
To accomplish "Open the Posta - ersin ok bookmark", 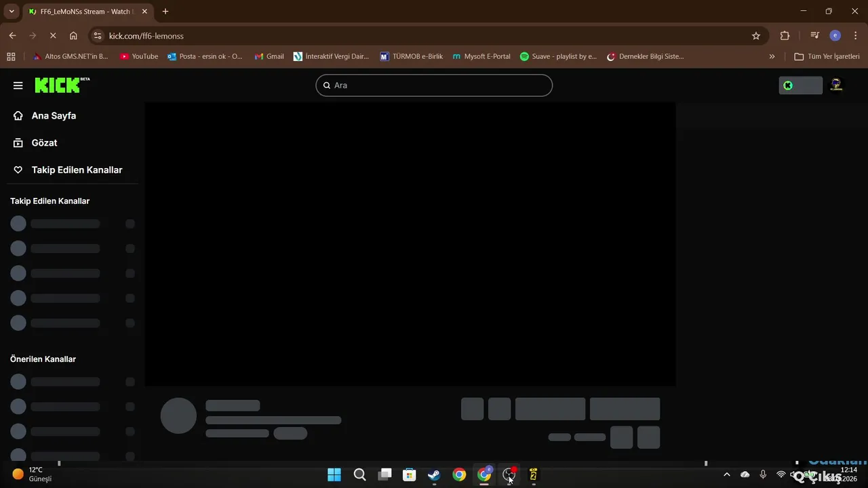I will 205,56.
